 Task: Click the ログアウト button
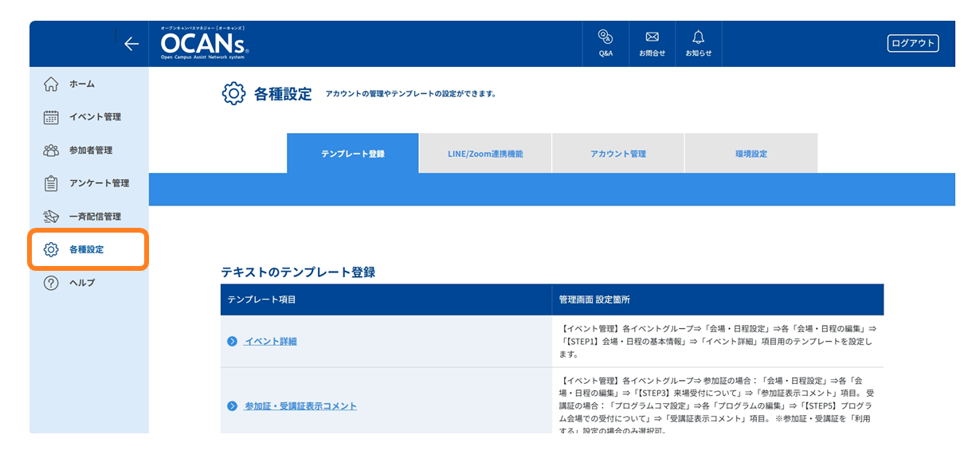click(913, 44)
